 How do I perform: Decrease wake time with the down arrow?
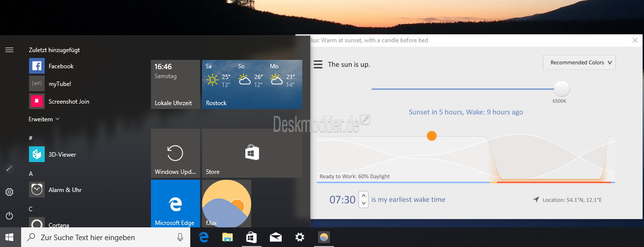coord(363,203)
